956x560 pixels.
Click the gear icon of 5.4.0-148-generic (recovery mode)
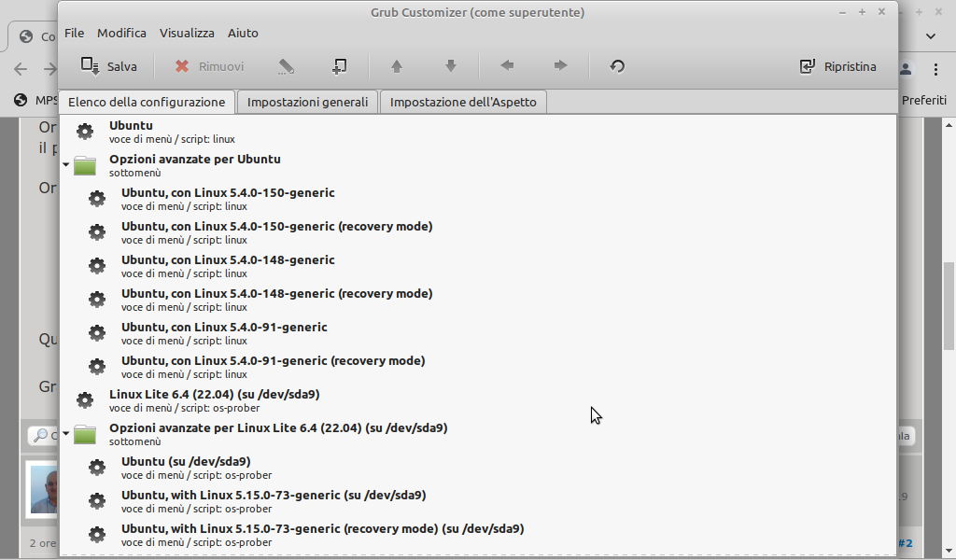coord(97,300)
